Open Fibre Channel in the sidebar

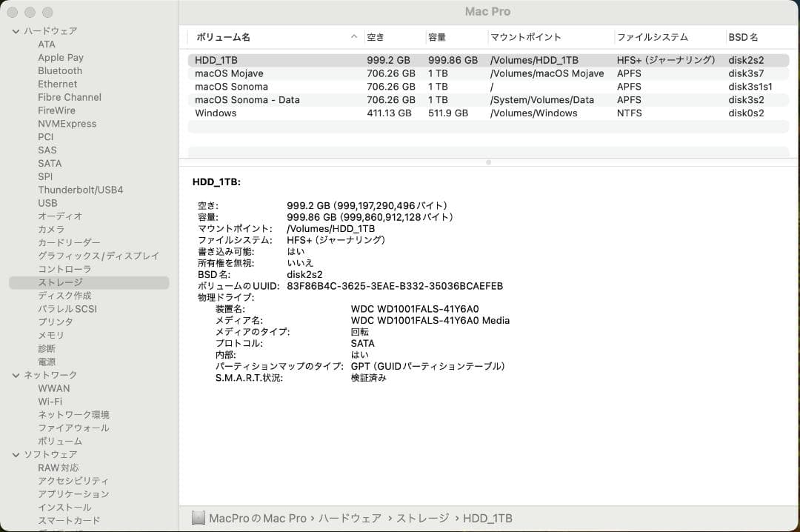point(70,98)
